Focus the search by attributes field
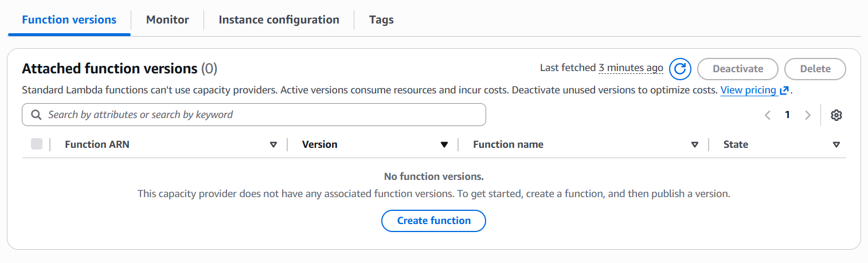This screenshot has height=263, width=868. pyautogui.click(x=258, y=115)
